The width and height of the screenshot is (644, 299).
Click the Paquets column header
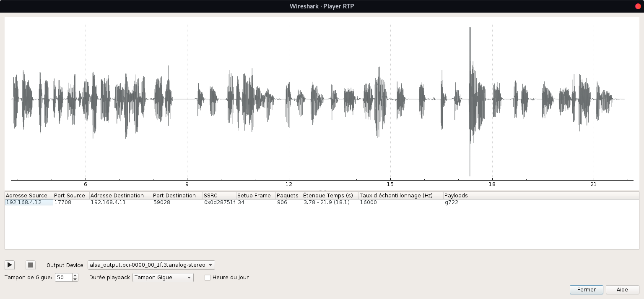tap(288, 196)
